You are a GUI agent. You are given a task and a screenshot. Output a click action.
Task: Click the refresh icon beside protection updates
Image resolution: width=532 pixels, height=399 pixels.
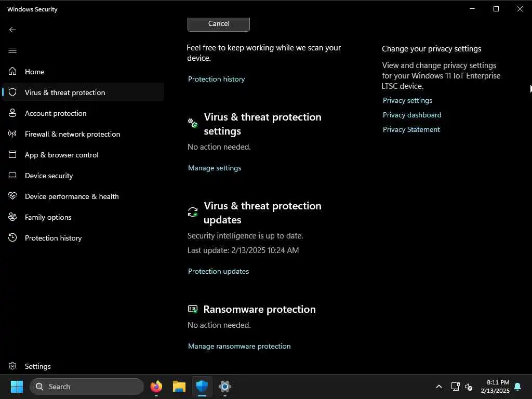pyautogui.click(x=193, y=212)
